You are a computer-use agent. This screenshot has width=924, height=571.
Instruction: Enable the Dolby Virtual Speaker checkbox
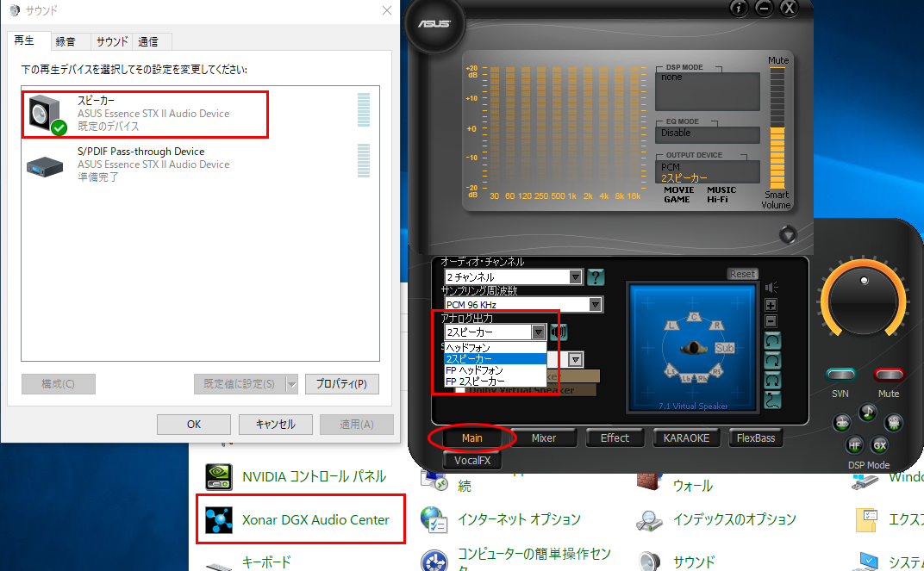pos(460,390)
